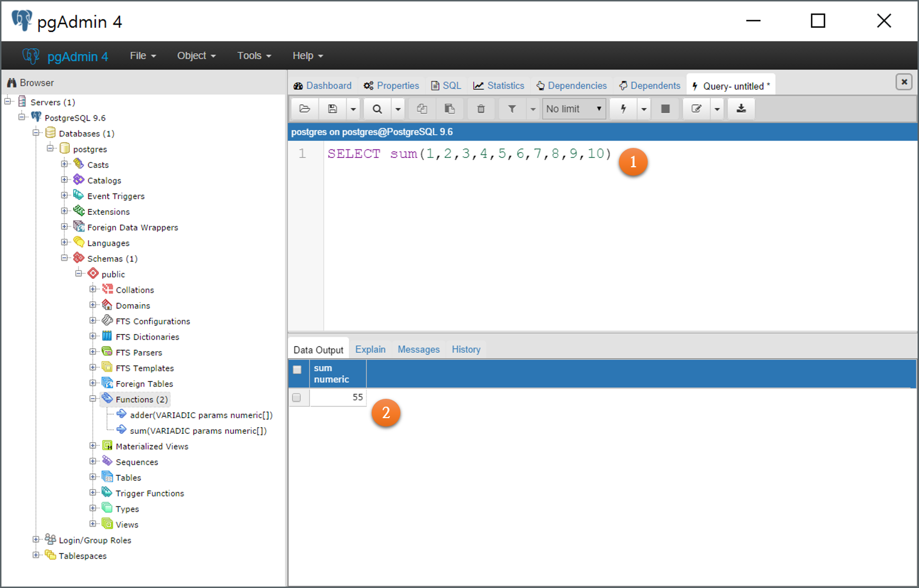919x588 pixels.
Task: Collapse the Functions (2) tree node
Action: point(93,399)
